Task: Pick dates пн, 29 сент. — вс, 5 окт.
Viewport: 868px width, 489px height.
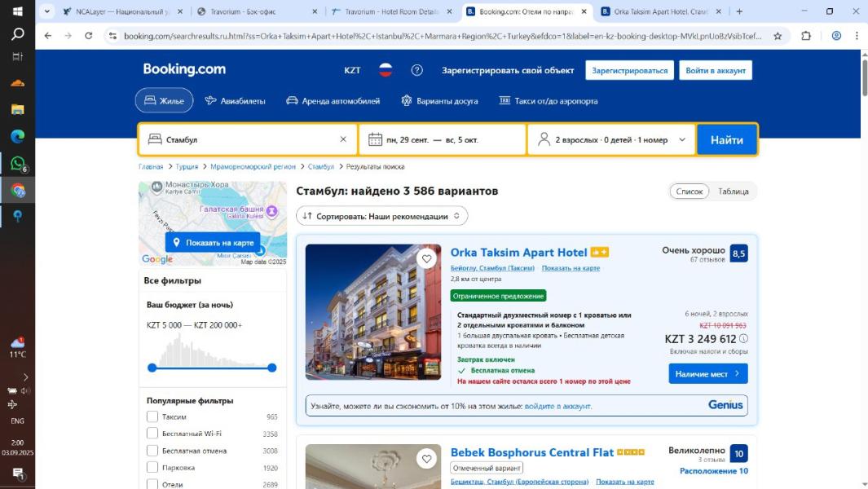Action: coord(442,139)
